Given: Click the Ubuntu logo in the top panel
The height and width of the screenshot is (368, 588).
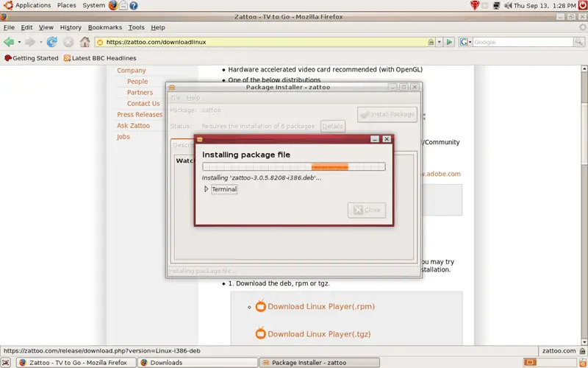Looking at the screenshot, I should click(8, 5).
